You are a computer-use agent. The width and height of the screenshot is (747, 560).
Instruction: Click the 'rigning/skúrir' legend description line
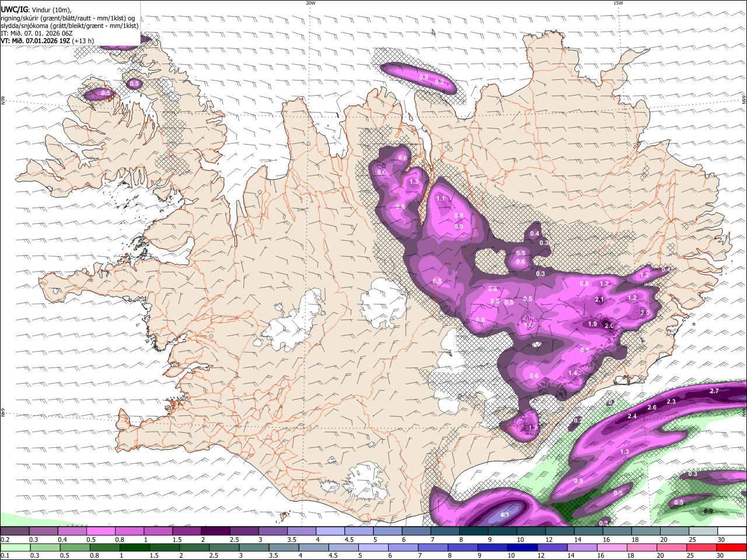pyautogui.click(x=68, y=17)
